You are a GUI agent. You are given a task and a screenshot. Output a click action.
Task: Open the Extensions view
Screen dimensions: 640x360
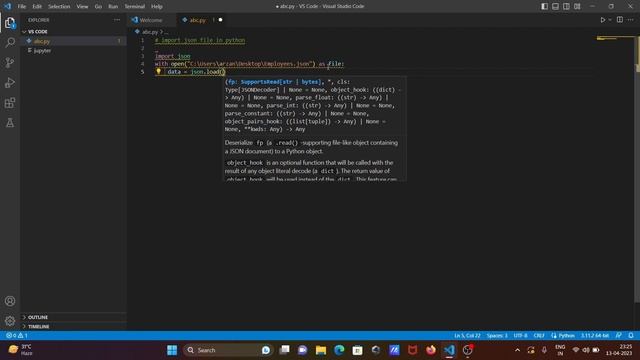point(10,102)
